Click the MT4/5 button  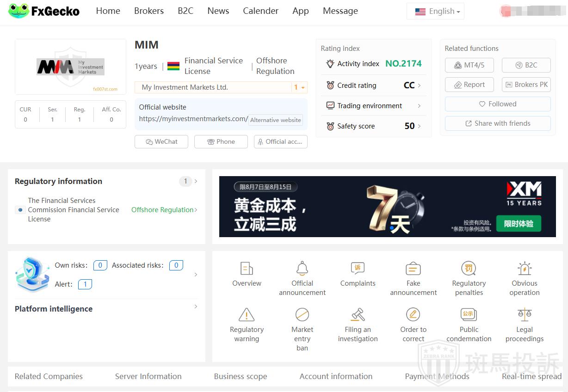pos(469,65)
